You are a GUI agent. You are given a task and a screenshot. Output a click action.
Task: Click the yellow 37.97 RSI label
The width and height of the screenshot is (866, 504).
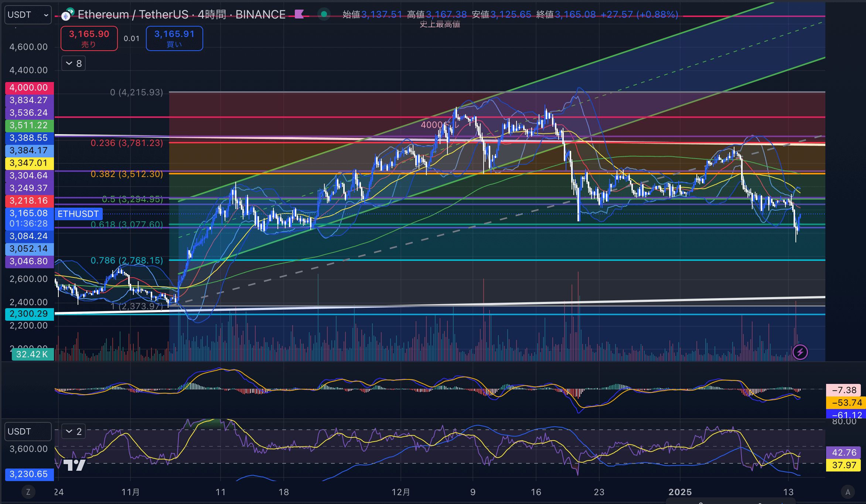pyautogui.click(x=844, y=465)
